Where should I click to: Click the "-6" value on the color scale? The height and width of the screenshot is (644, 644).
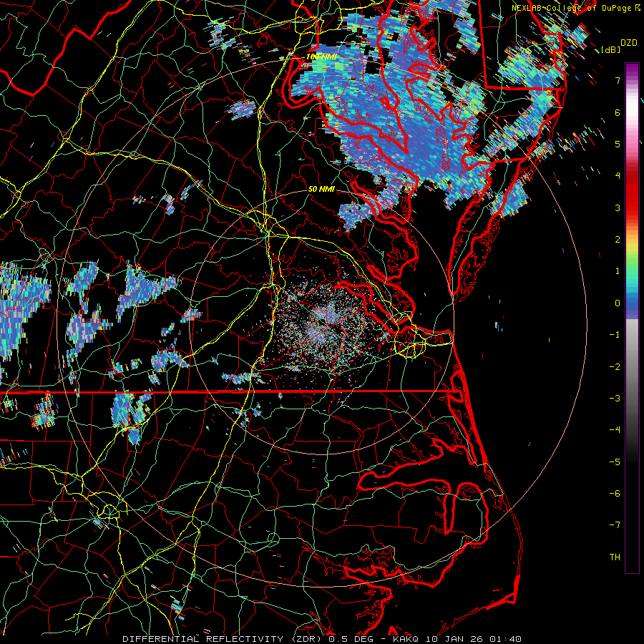tap(615, 494)
